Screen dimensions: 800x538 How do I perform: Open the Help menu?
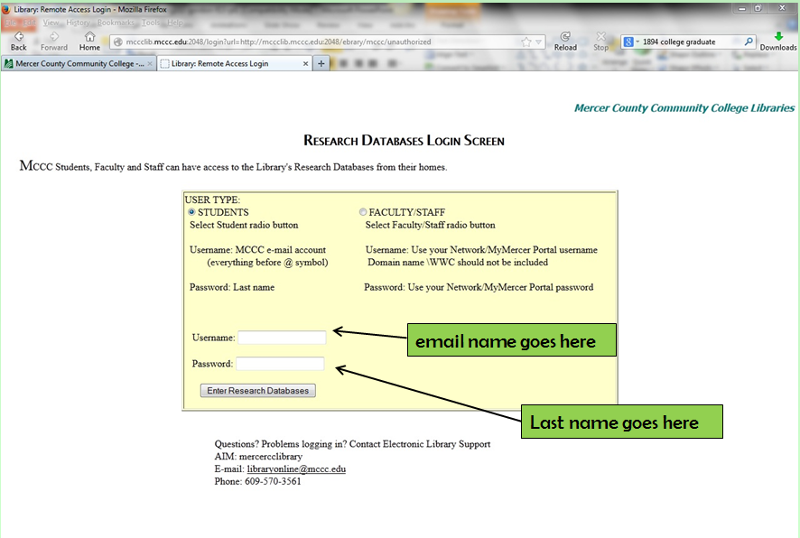[x=175, y=22]
